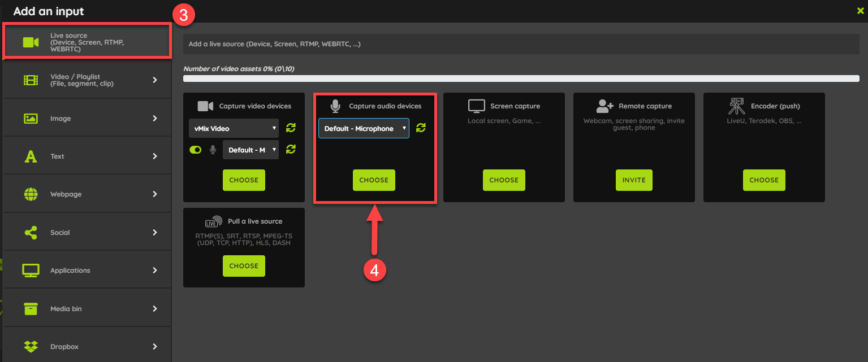The width and height of the screenshot is (868, 362).
Task: Click CHOOSE under Screen capture
Action: point(504,180)
